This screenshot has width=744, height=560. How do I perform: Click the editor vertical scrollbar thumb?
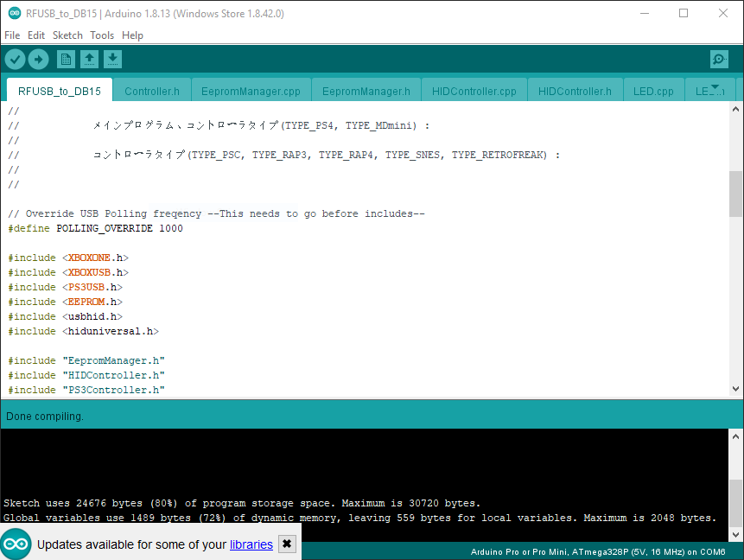(735, 194)
